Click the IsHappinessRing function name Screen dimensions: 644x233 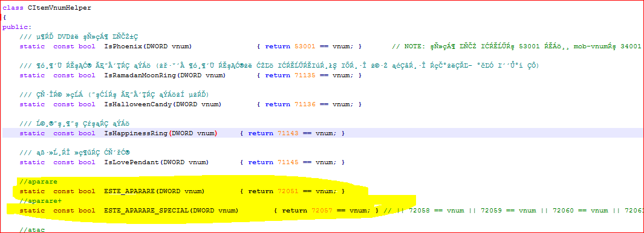[x=135, y=133]
